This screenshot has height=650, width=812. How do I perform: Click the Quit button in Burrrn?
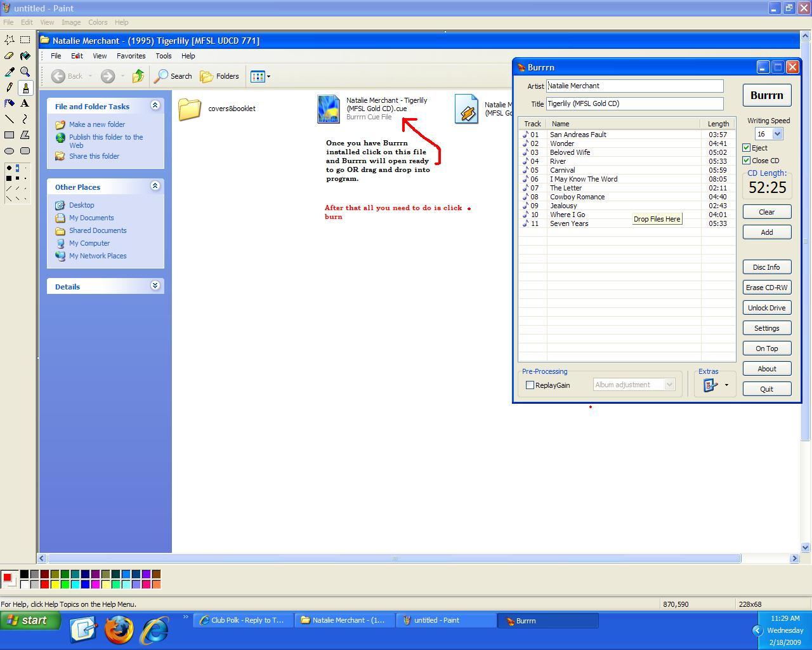(x=767, y=389)
